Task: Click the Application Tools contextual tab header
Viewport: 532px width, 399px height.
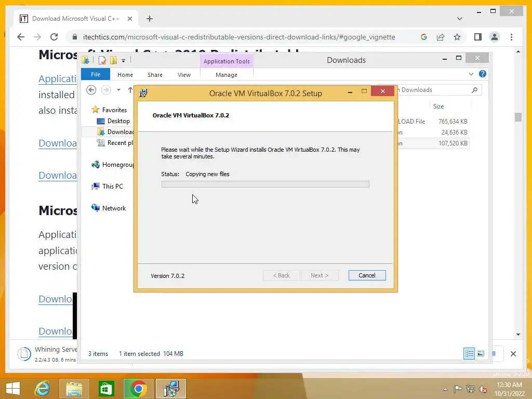Action: (227, 61)
